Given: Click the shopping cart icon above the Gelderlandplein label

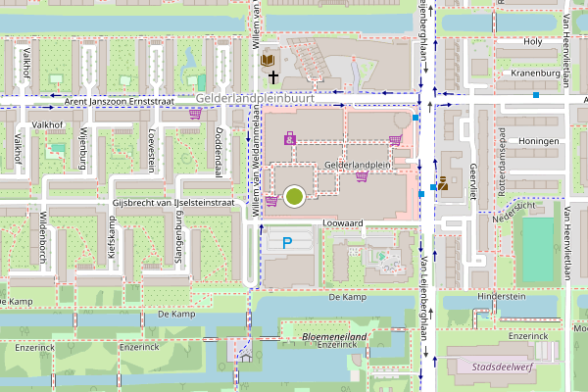Looking at the screenshot, I should (x=395, y=140).
